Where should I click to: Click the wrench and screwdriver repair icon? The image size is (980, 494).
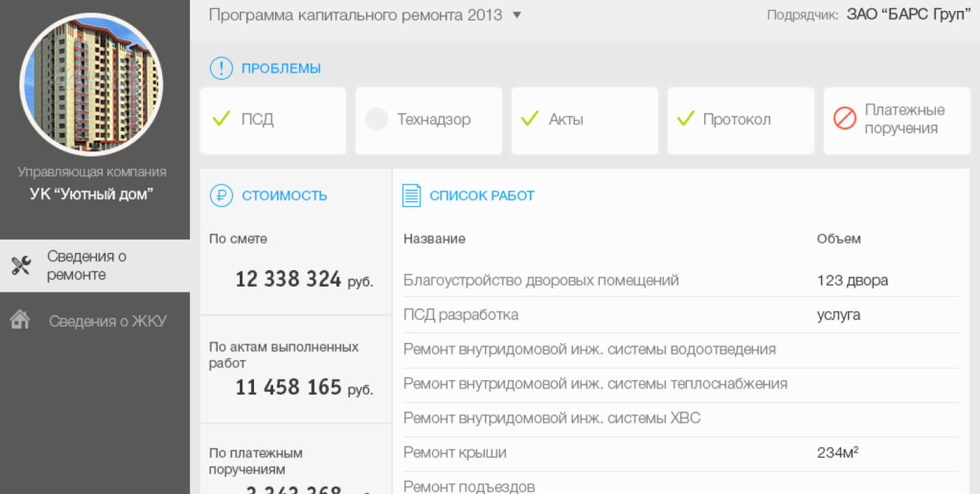click(21, 265)
